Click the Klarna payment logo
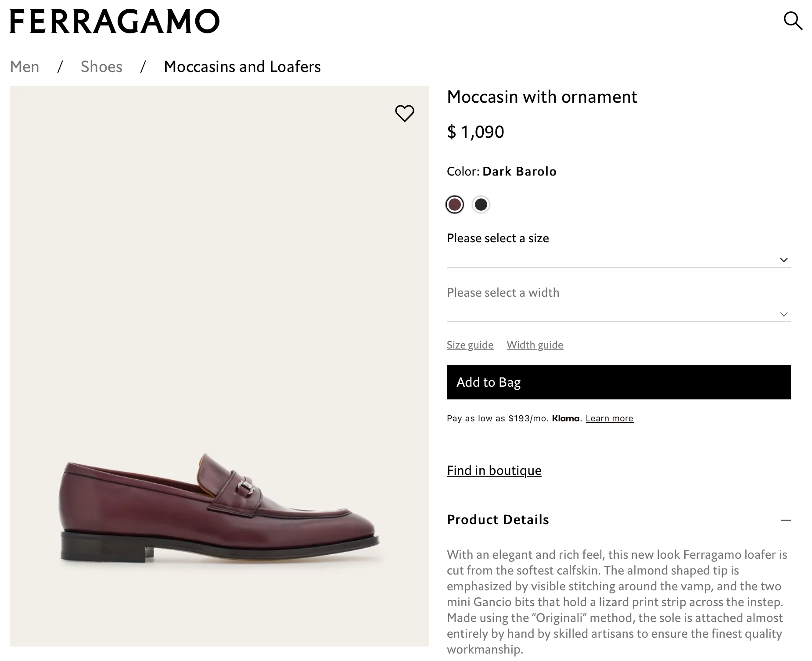 point(566,418)
